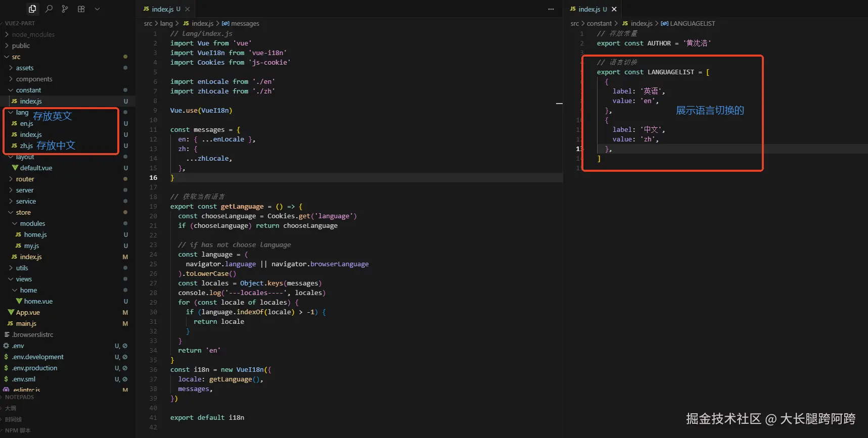
Task: Collapse the home folder under views
Action: tap(68, 290)
